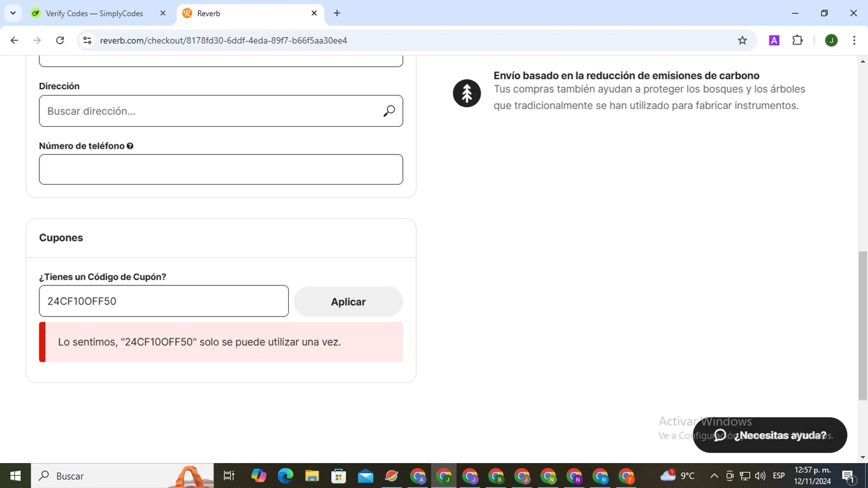Focus the coupon code field containing 24CF10OFF50
Screen dimensions: 868x488
tap(164, 301)
